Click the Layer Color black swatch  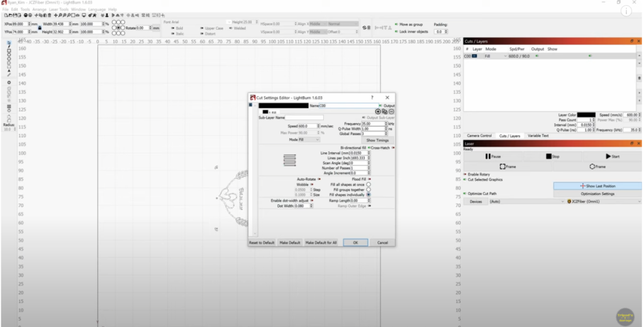(586, 115)
